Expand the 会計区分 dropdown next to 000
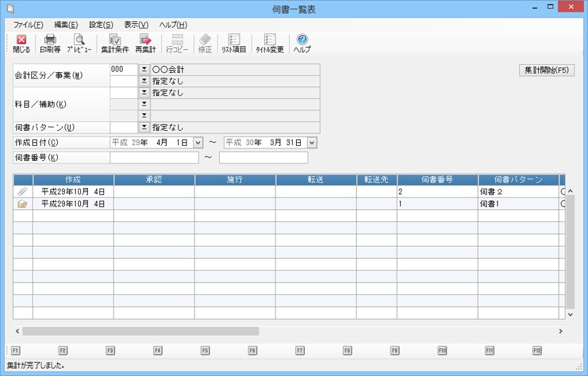This screenshot has height=376, width=588. pos(144,69)
